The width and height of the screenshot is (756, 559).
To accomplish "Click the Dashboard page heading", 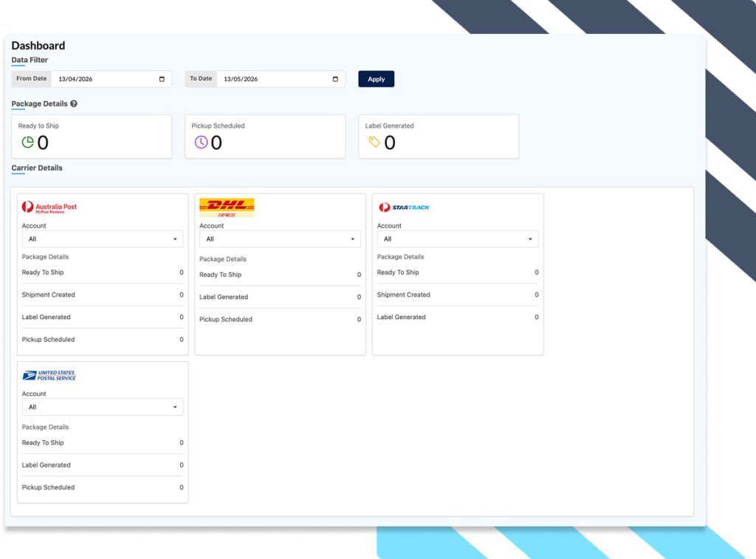I will [x=38, y=46].
